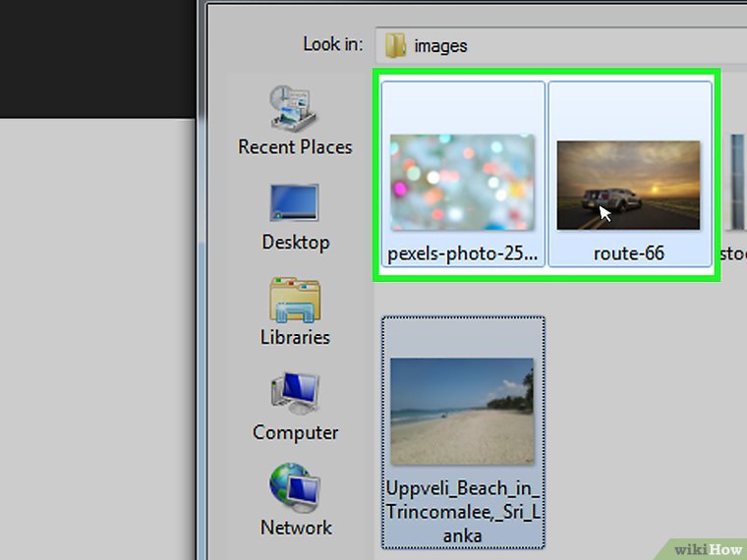This screenshot has height=560, width=747.
Task: Click the route-66 file name label
Action: point(629,253)
